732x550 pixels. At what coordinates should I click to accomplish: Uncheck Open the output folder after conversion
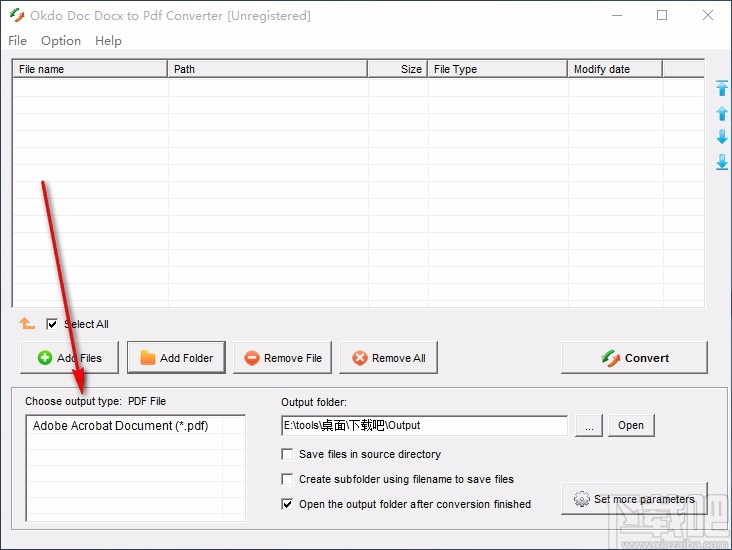click(x=287, y=504)
